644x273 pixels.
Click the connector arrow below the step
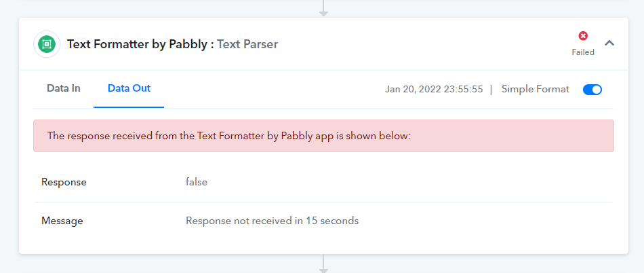pyautogui.click(x=323, y=263)
